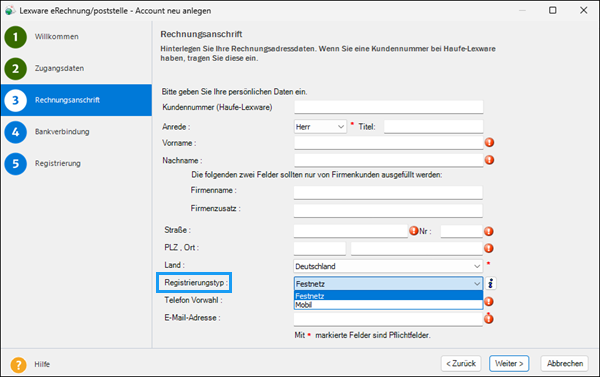
Task: Click the error icon beside the Ort field
Action: (x=489, y=248)
